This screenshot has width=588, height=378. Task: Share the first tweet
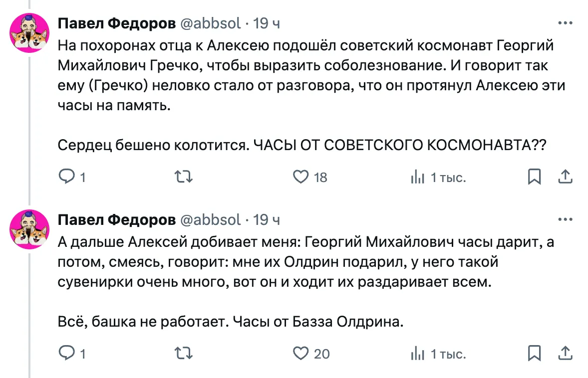click(565, 177)
